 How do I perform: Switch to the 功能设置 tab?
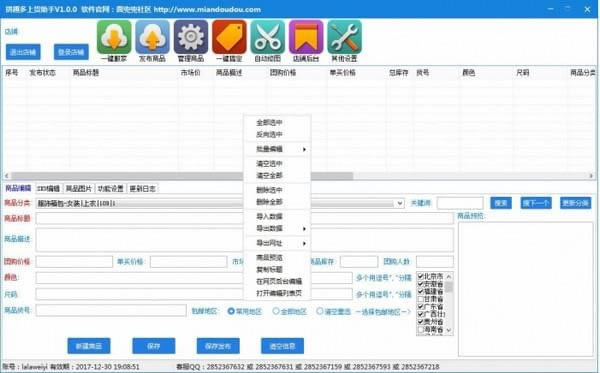(111, 189)
